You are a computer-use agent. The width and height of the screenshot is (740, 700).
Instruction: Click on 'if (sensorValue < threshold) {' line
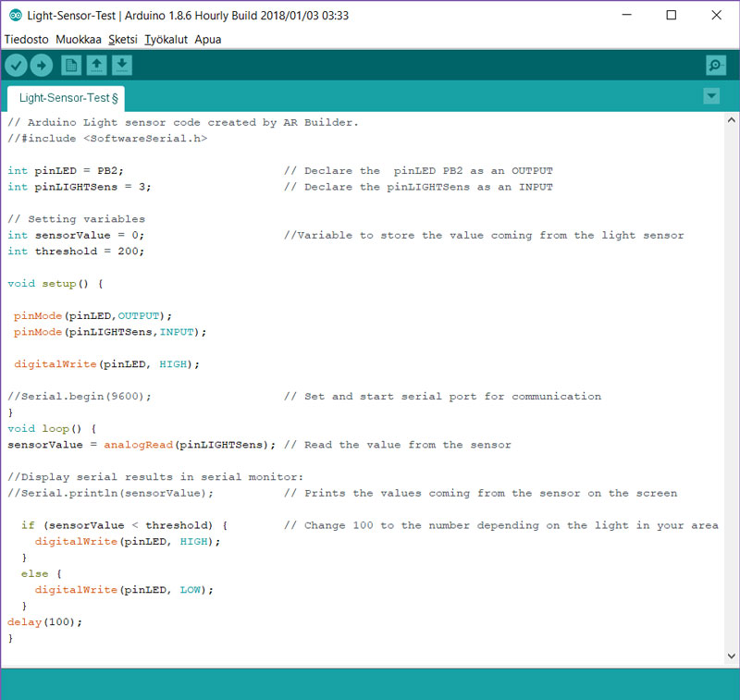pyautogui.click(x=125, y=525)
